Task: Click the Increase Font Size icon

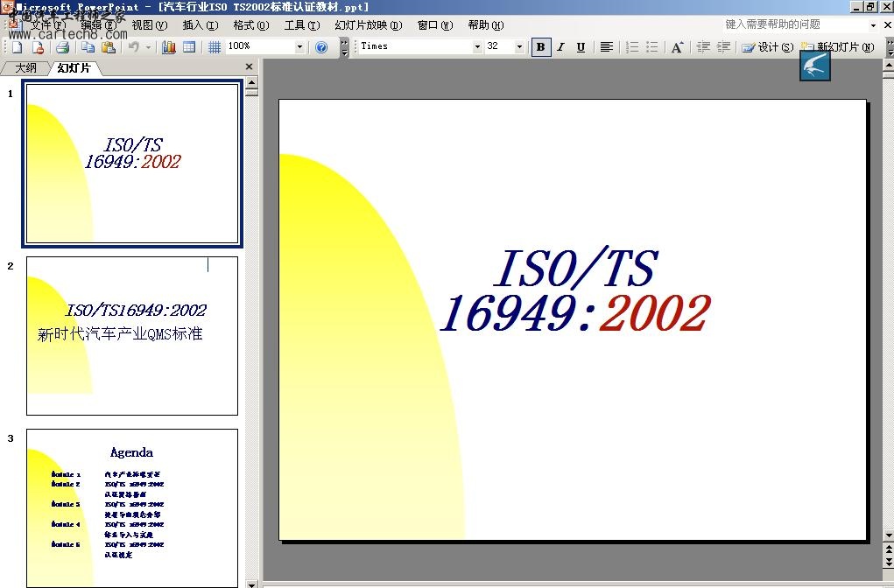Action: click(677, 47)
